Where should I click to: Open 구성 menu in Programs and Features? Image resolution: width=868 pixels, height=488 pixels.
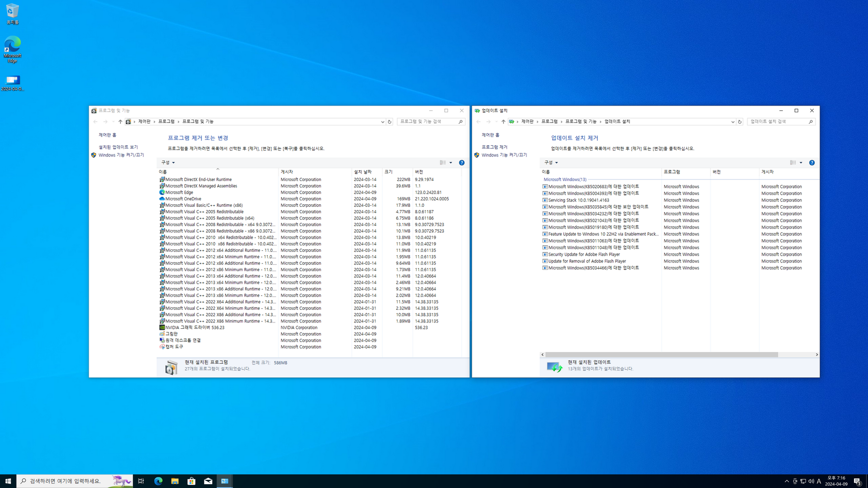tap(168, 163)
